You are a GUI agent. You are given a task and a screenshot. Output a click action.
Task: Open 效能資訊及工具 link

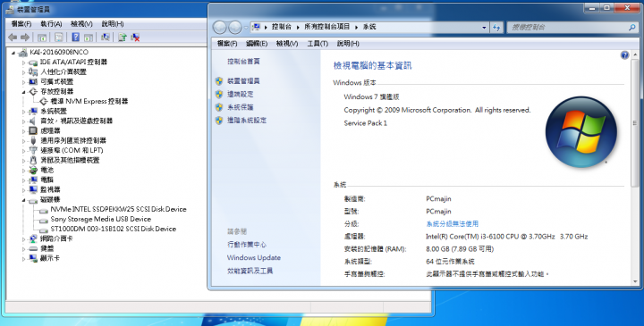(250, 271)
